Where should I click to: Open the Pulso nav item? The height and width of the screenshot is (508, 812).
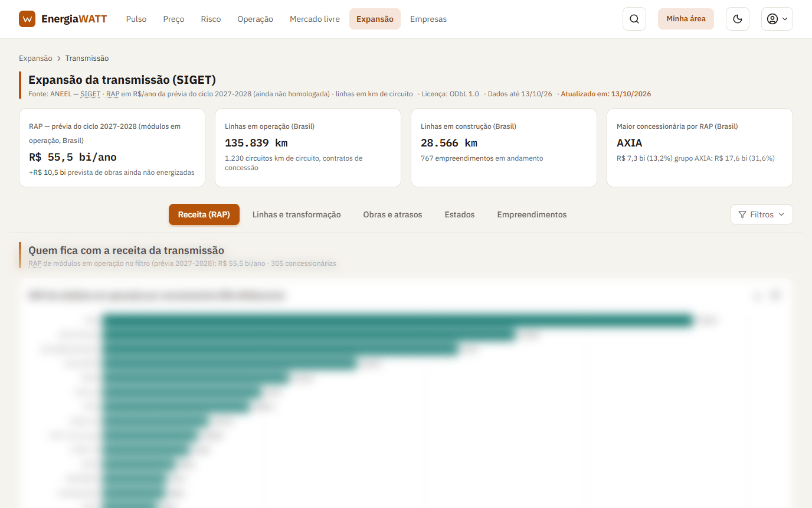[136, 19]
